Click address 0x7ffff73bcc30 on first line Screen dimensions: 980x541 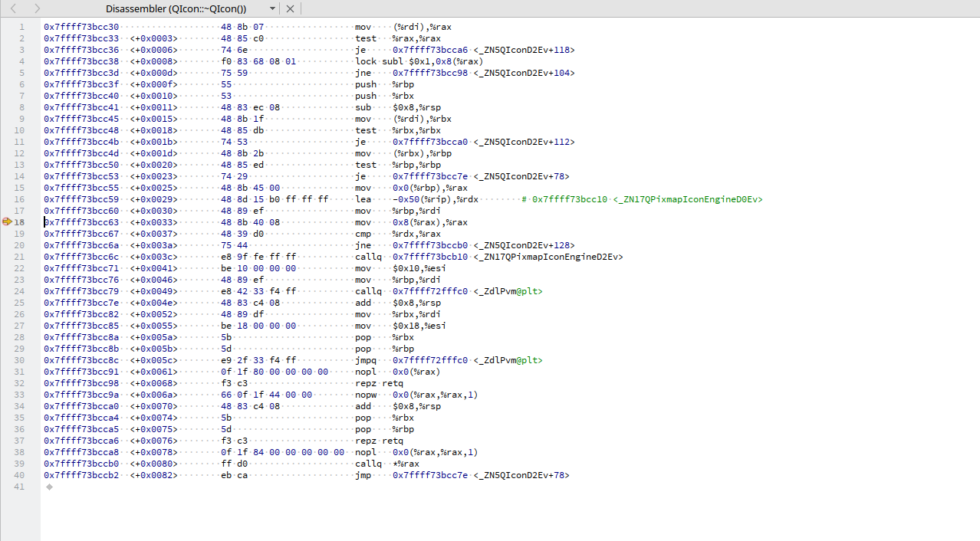[81, 27]
